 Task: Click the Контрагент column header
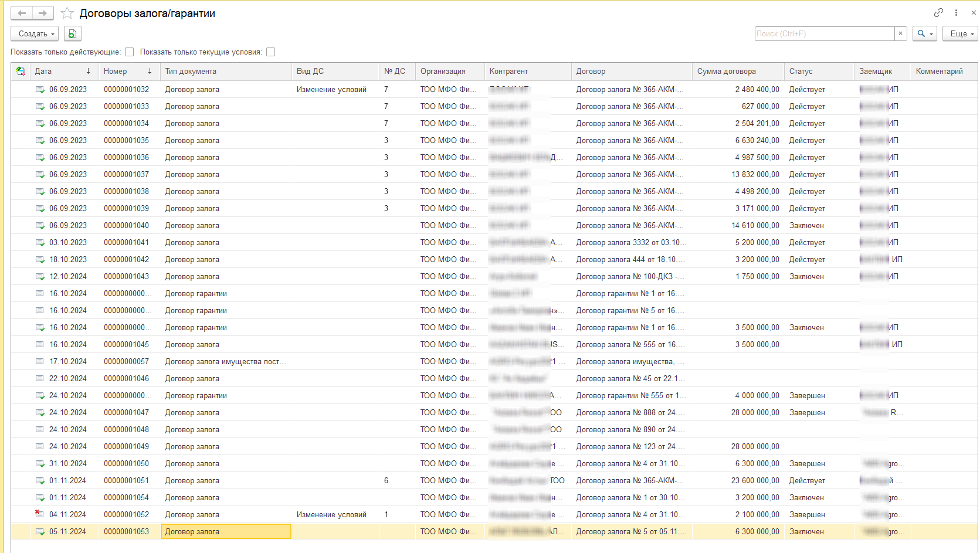(x=528, y=71)
